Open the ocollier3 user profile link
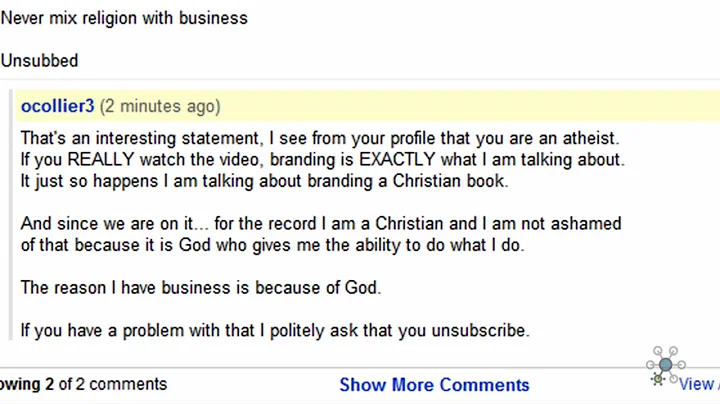Image resolution: width=720 pixels, height=404 pixels. [x=57, y=107]
